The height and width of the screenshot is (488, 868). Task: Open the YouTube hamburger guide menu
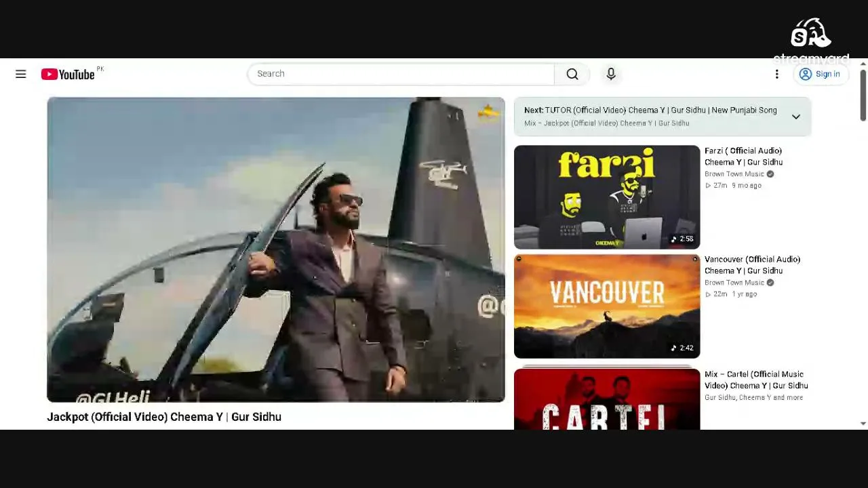[21, 74]
